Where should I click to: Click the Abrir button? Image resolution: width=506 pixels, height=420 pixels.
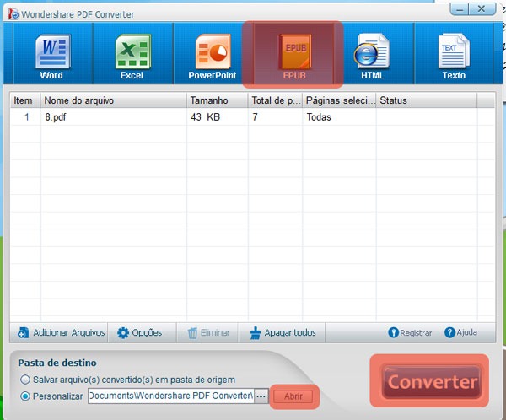pyautogui.click(x=293, y=396)
